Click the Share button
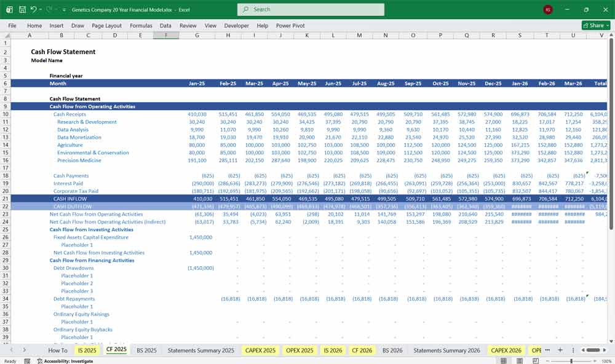Viewport: 615px width, 364px height. (x=594, y=25)
